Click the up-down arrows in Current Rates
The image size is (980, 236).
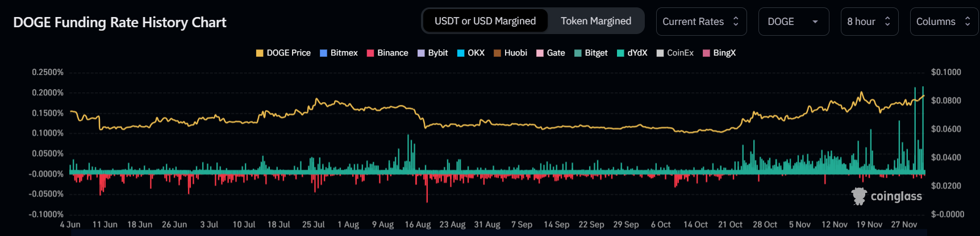click(736, 22)
